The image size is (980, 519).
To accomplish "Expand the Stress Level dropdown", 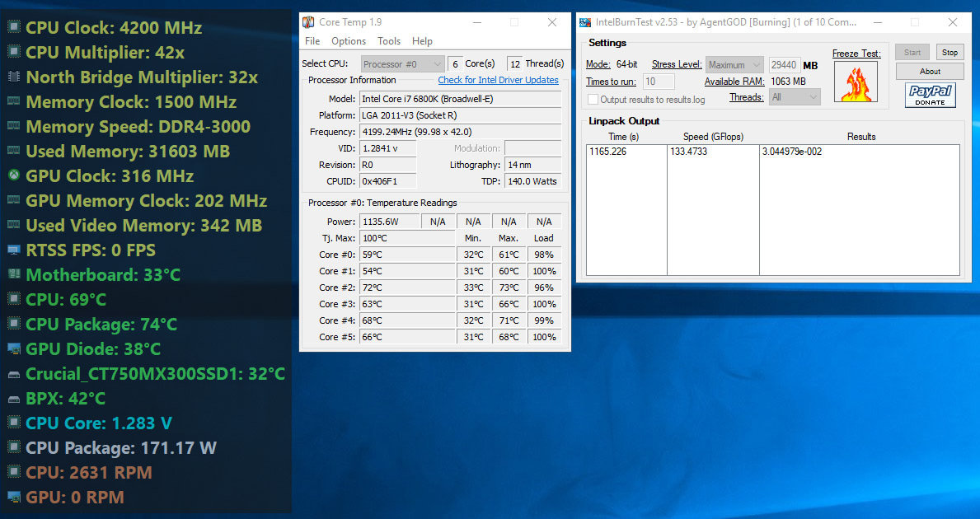I will click(x=735, y=65).
